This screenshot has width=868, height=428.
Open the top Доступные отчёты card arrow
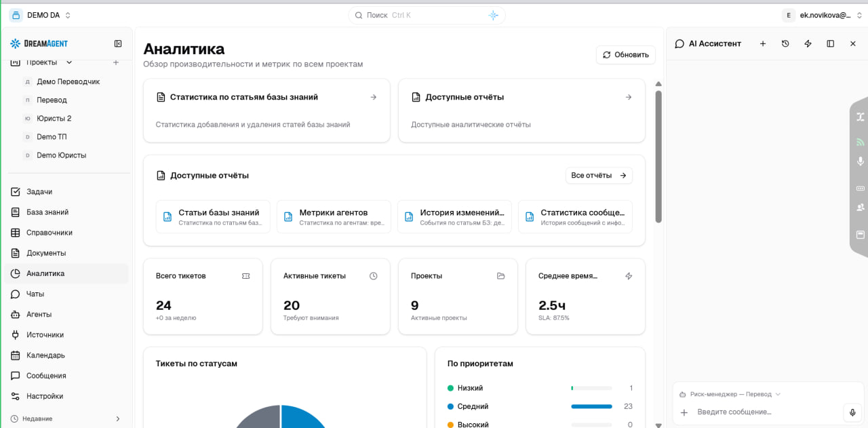628,97
